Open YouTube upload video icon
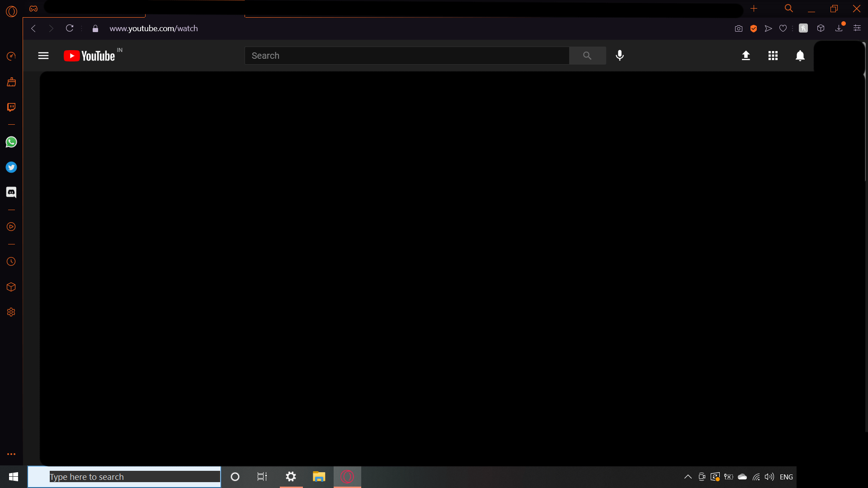Image resolution: width=868 pixels, height=488 pixels. (746, 56)
